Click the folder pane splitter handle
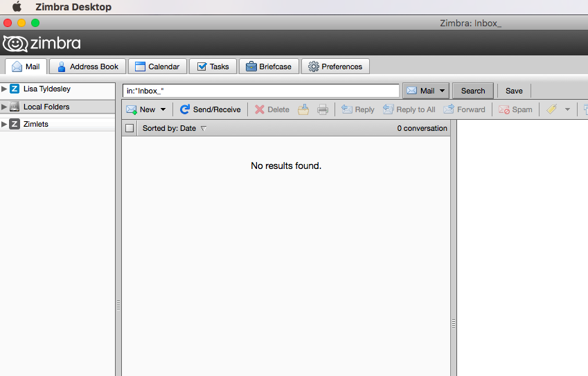588x376 pixels. [118, 305]
